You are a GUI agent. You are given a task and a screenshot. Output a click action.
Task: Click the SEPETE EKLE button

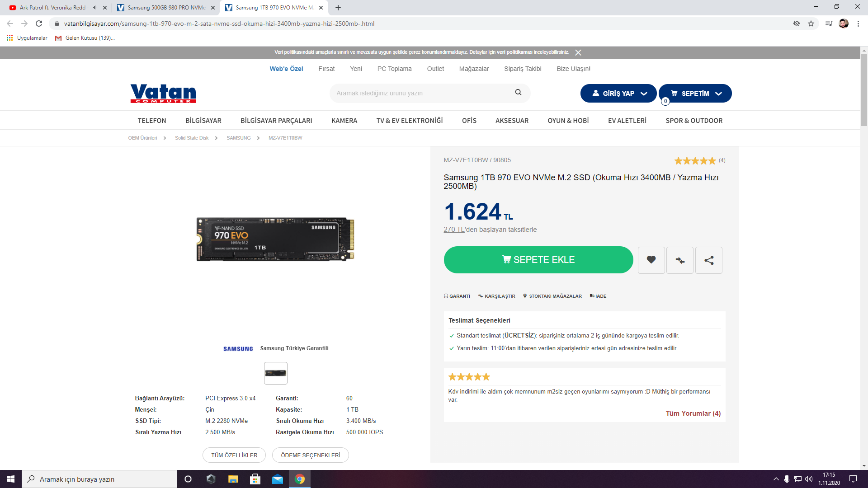coord(538,260)
